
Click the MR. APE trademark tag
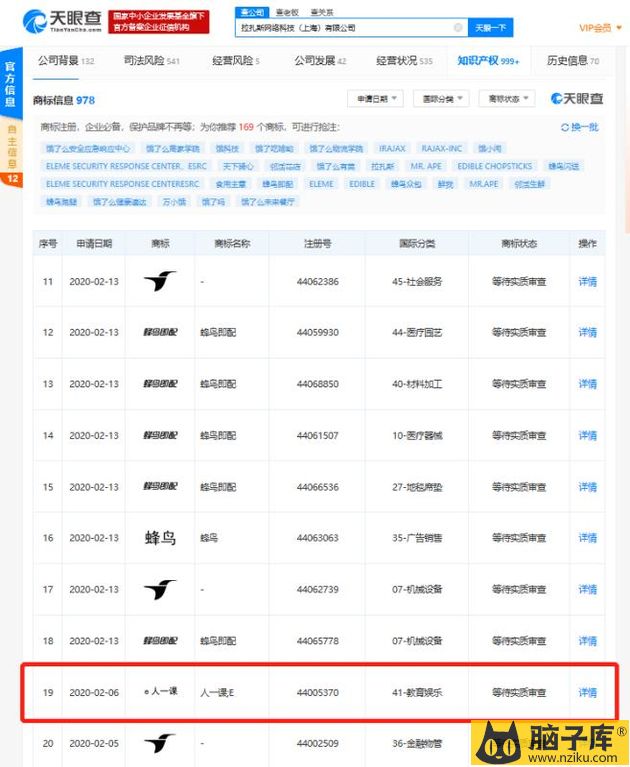(426, 166)
